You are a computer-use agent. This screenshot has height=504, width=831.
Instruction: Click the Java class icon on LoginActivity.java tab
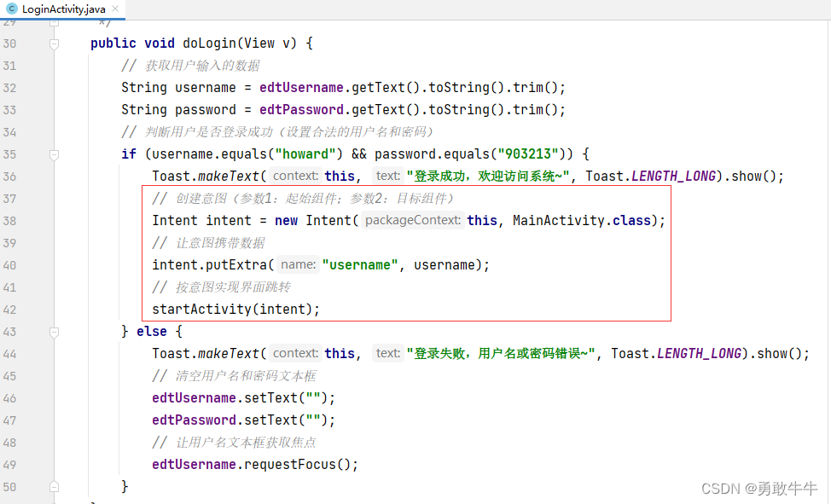click(x=11, y=9)
